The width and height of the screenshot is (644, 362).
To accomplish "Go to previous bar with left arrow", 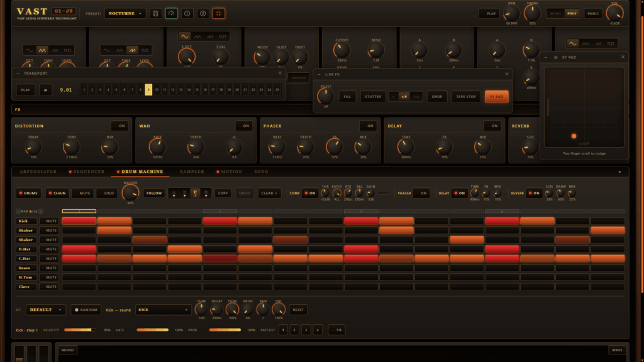I will click(18, 211).
